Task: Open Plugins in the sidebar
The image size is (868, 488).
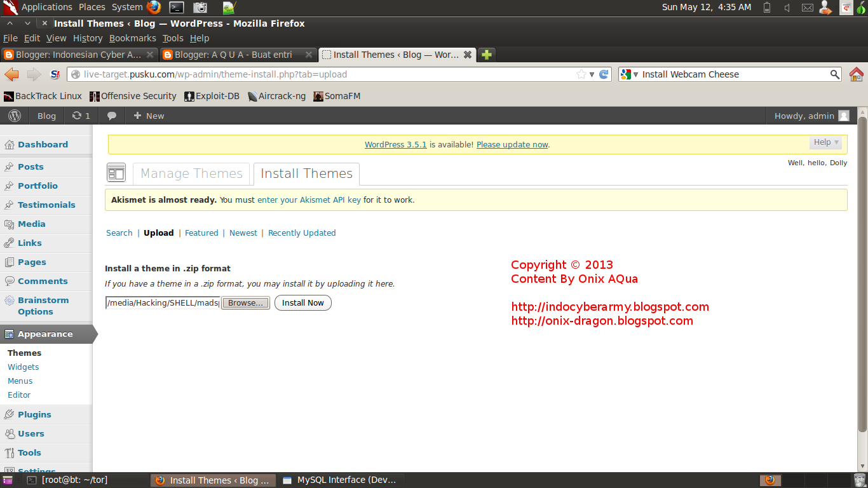Action: coord(34,414)
